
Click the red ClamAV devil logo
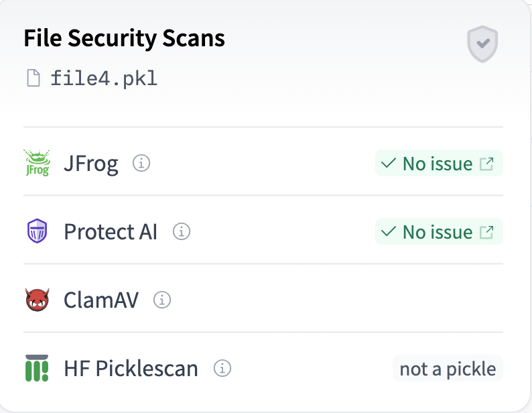pos(37,300)
